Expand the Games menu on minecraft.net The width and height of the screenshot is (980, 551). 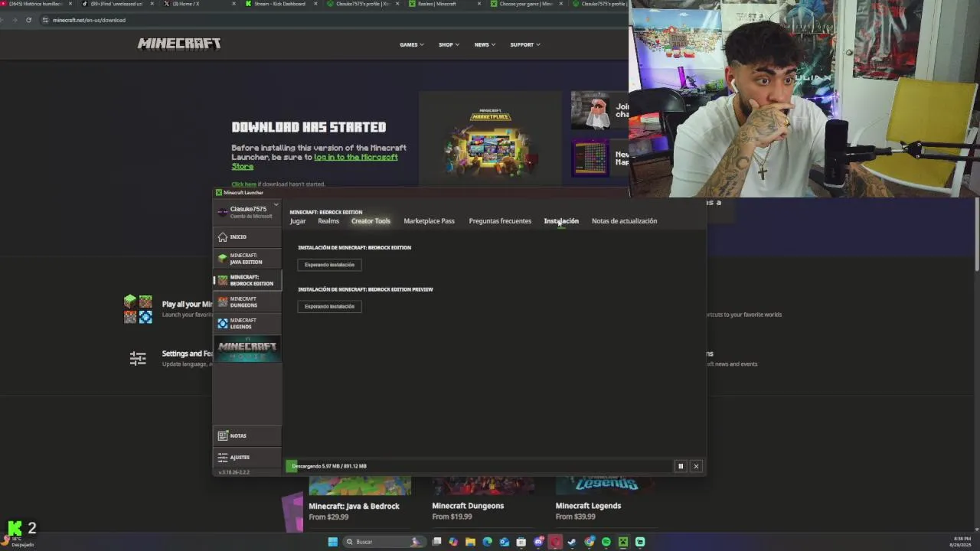click(x=411, y=44)
